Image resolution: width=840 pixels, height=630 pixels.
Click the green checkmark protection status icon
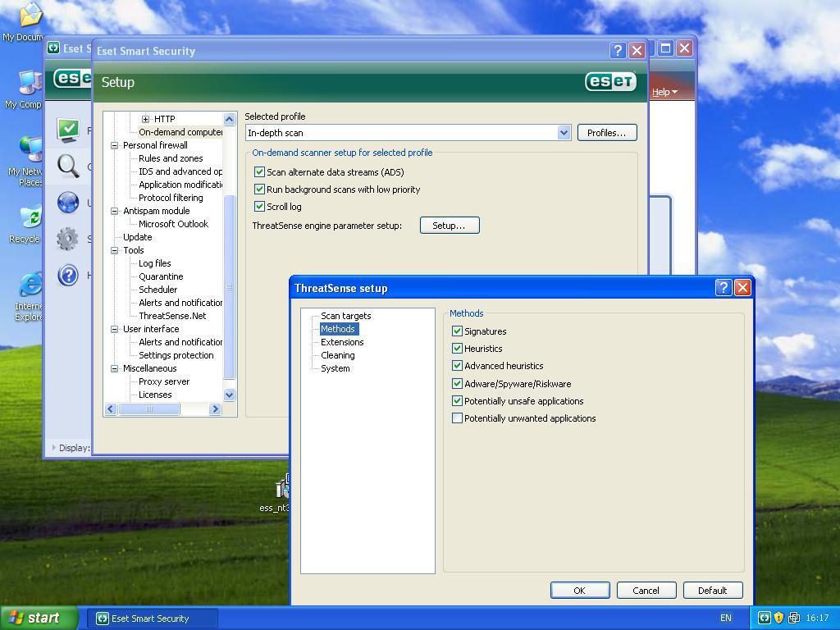[x=68, y=130]
